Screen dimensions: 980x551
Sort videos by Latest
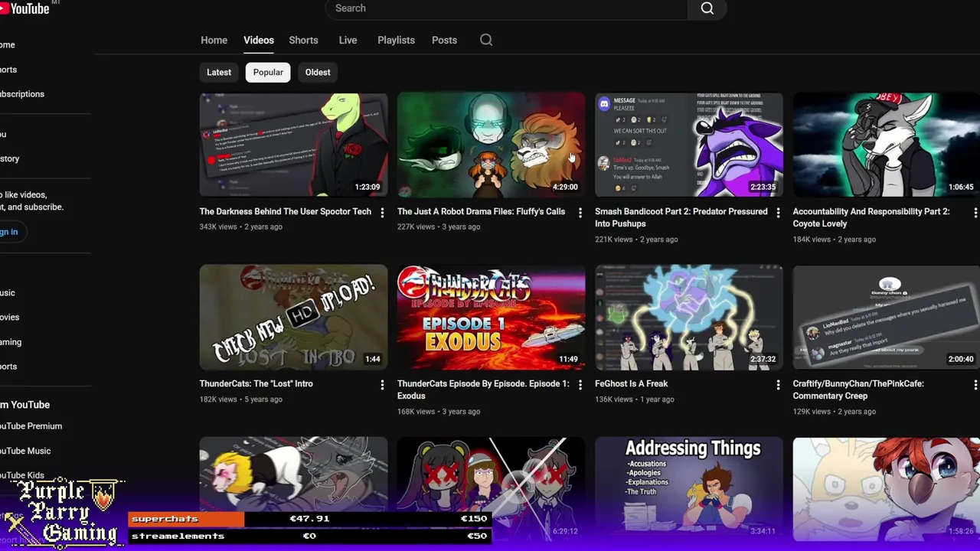219,72
